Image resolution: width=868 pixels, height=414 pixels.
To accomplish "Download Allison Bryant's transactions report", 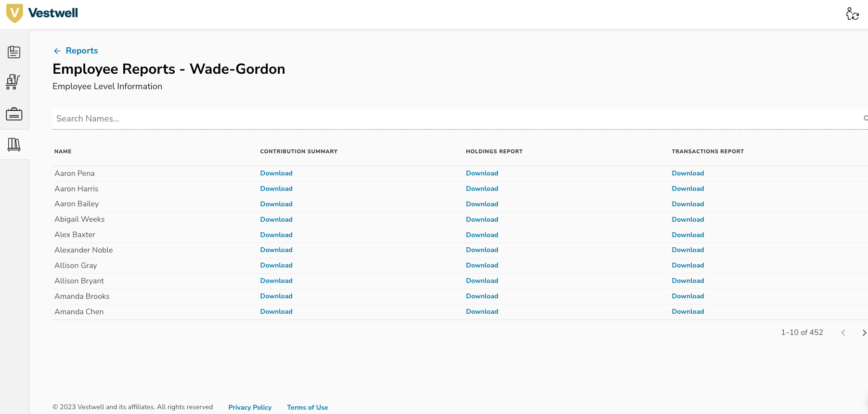I will coord(688,281).
